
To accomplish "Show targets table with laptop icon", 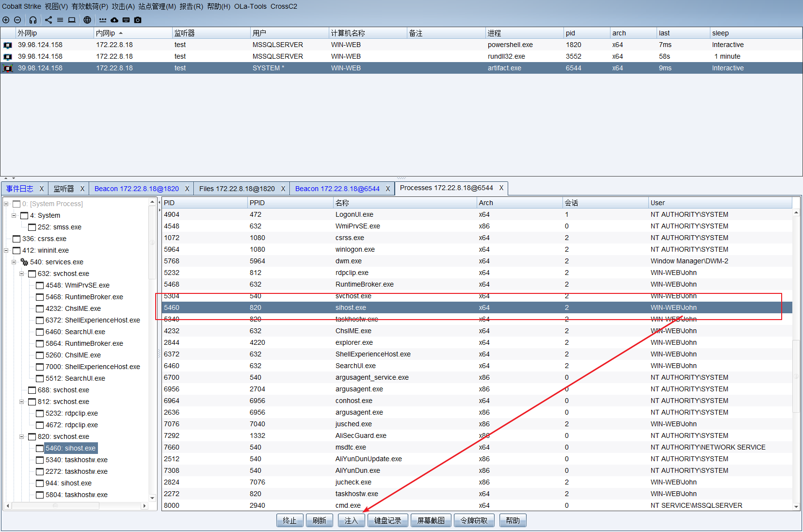I will click(x=72, y=20).
